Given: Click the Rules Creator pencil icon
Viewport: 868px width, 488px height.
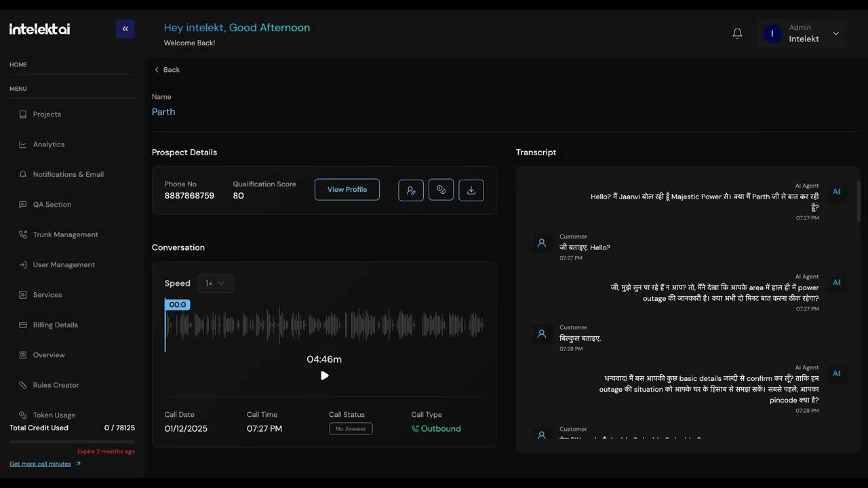Looking at the screenshot, I should tap(23, 385).
